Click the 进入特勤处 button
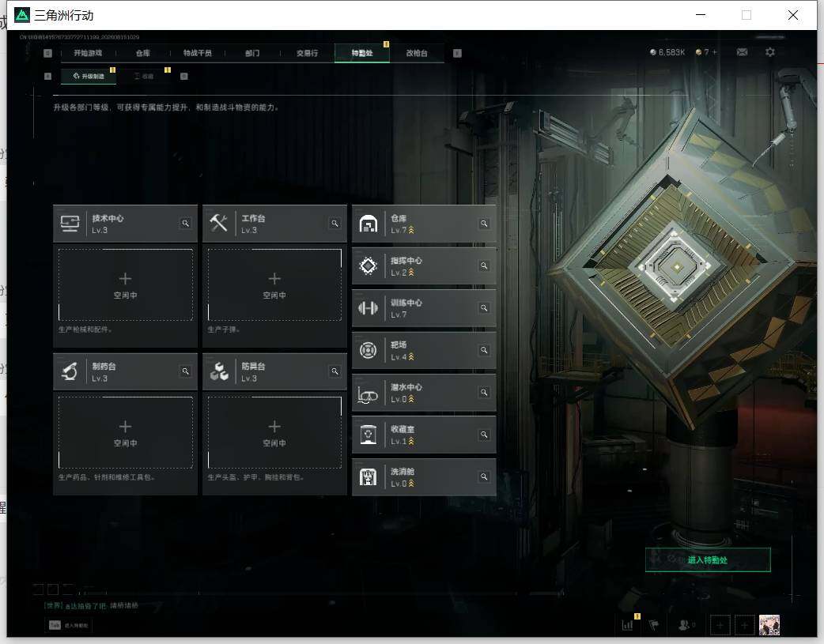Viewport: 824px width, 644px height. (x=708, y=560)
